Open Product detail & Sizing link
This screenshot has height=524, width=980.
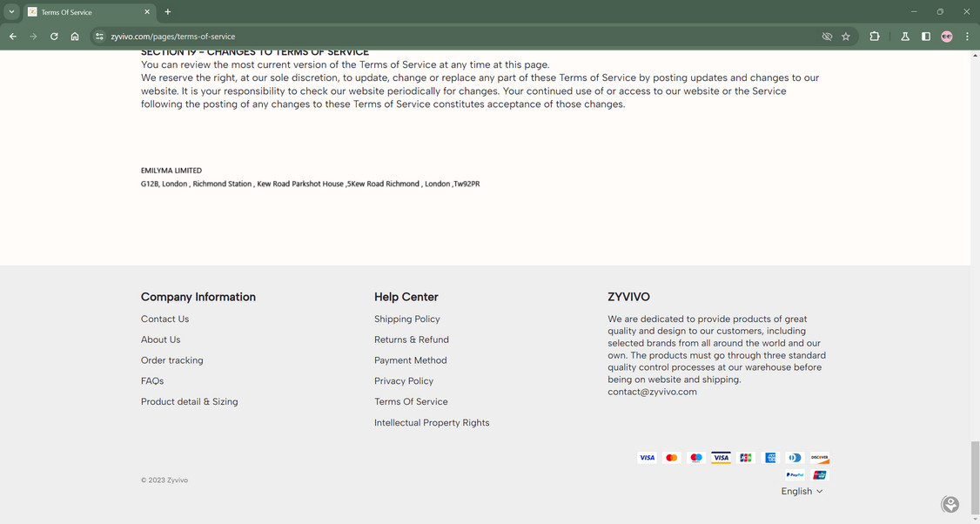(x=190, y=401)
